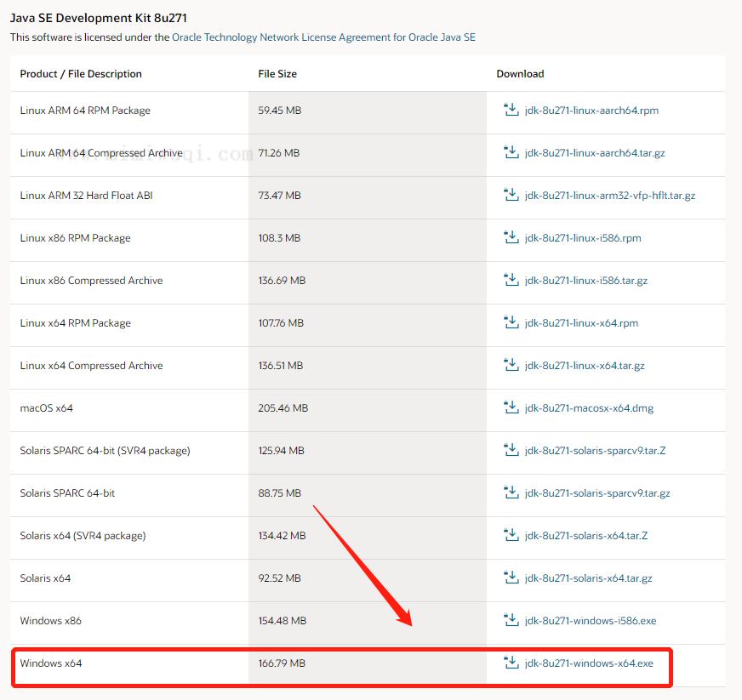Select 'Windows x64' description text
The width and height of the screenshot is (742, 700).
(51, 663)
